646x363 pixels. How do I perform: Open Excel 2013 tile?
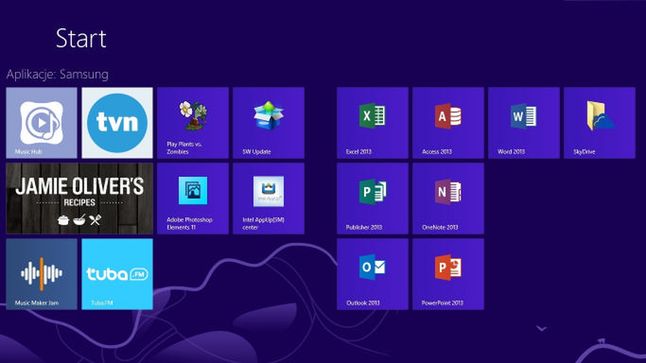pyautogui.click(x=372, y=123)
